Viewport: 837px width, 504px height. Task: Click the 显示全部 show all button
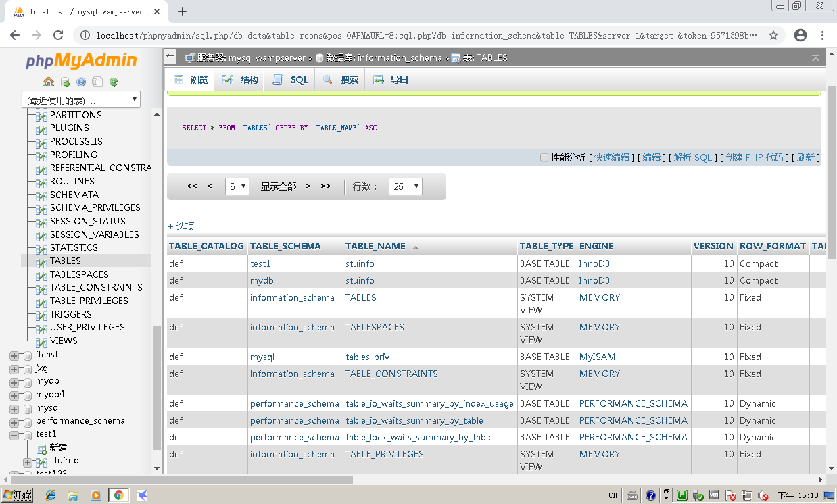279,186
